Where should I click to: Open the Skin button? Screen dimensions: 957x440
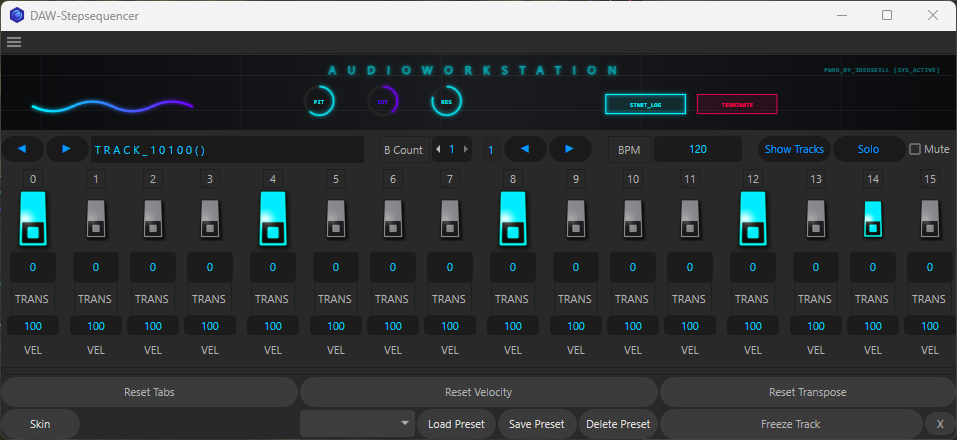tap(40, 424)
